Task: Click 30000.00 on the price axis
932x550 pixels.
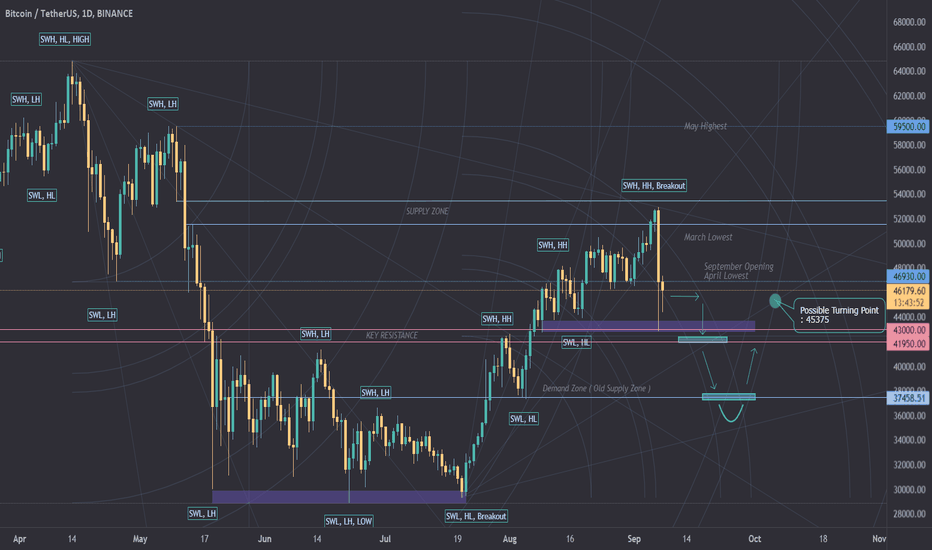Action: [x=909, y=490]
